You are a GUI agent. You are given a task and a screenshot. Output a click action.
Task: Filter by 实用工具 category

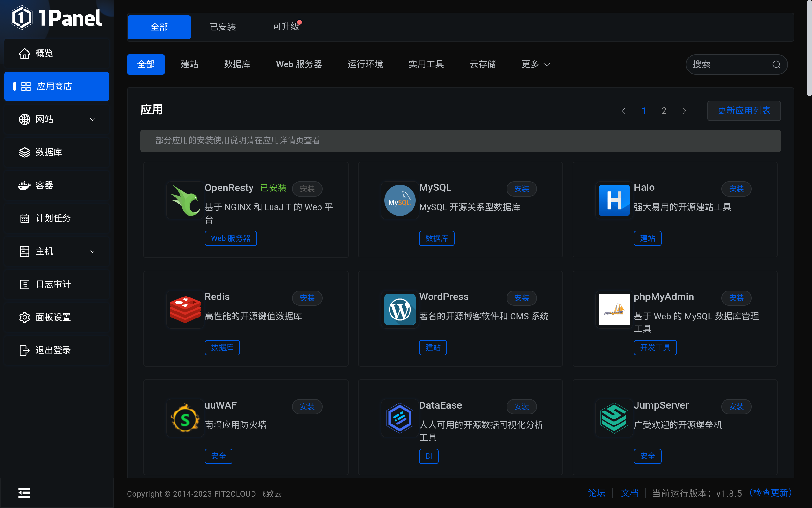[x=426, y=64]
